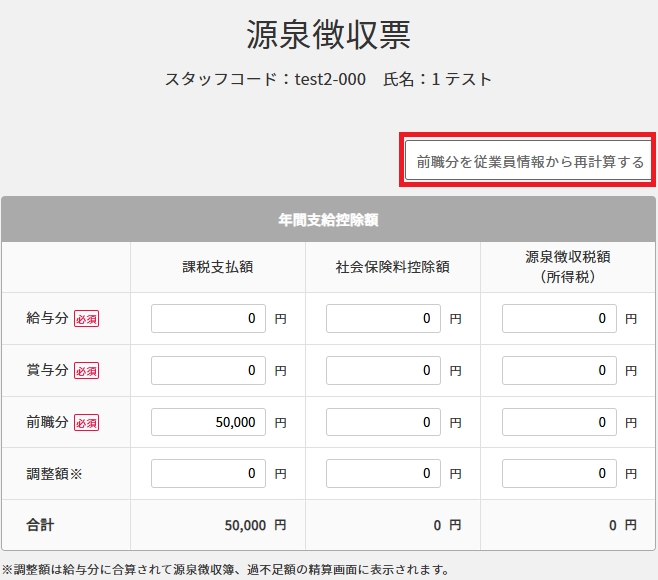Select the 賞与分 社会保険料控除額 field
This screenshot has width=658, height=580.
click(383, 370)
